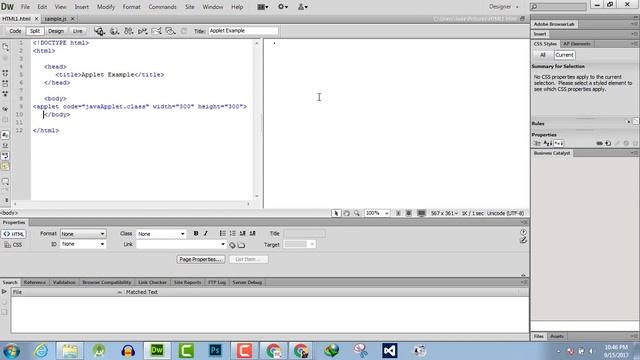Image resolution: width=640 pixels, height=360 pixels.
Task: Open the Insert menu
Action: pyautogui.click(x=82, y=7)
